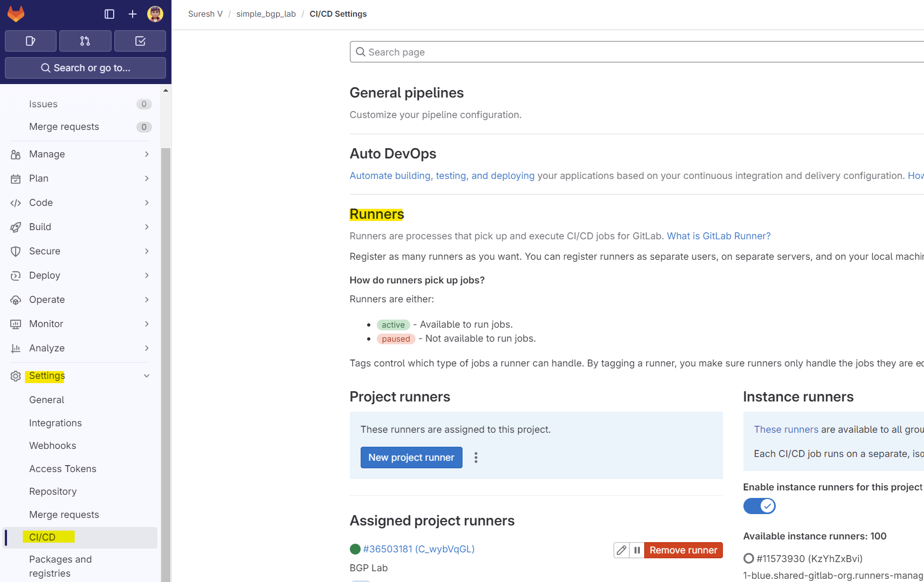Open the create new plus icon
The image size is (924, 582).
pos(133,14)
